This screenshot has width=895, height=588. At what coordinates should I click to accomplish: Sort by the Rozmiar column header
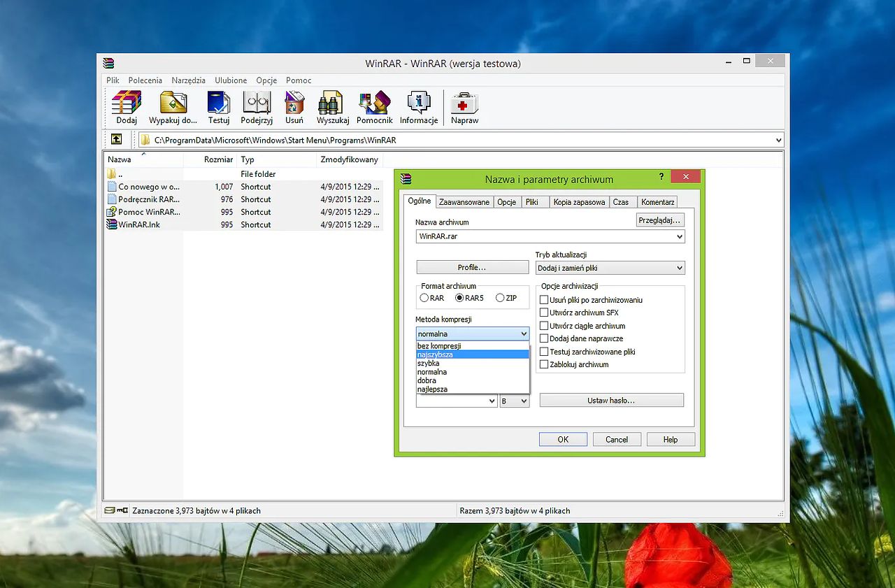pos(210,159)
